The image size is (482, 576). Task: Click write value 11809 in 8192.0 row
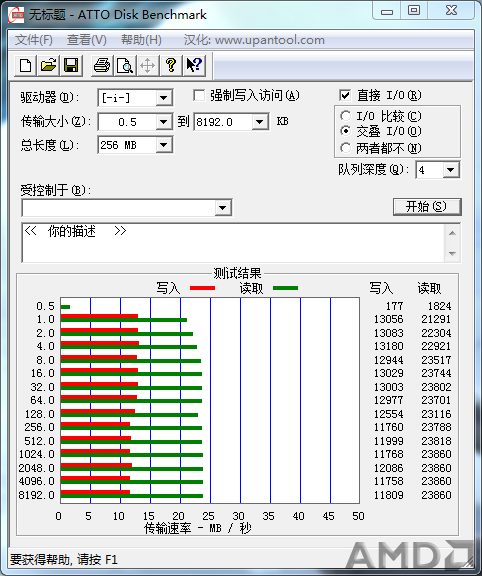[x=388, y=495]
